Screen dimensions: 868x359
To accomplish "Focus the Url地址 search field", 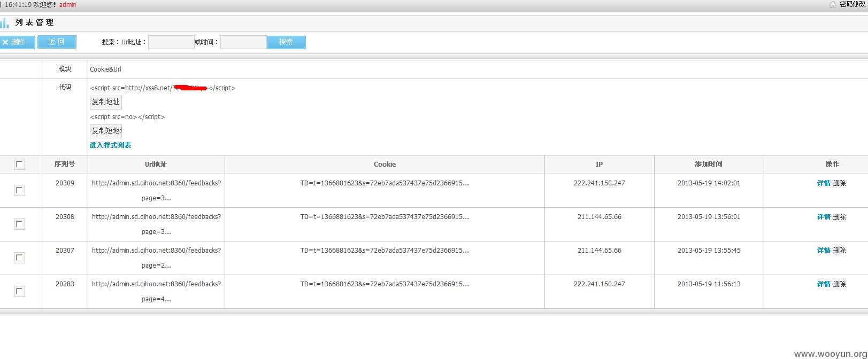I will (171, 42).
